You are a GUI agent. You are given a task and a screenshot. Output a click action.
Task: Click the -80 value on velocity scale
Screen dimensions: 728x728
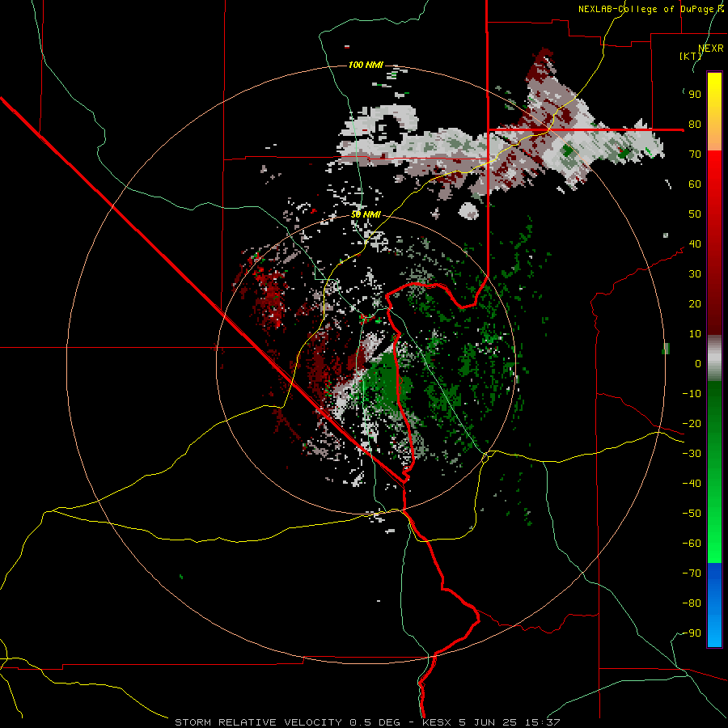692,603
